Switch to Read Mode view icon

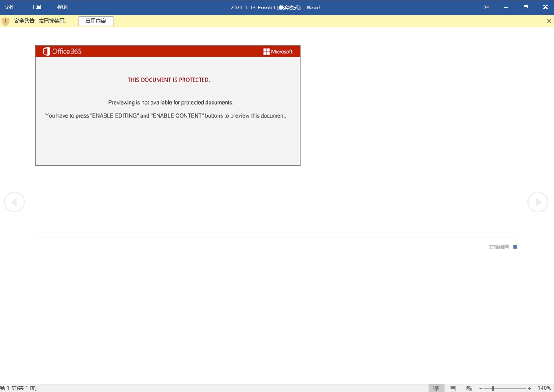pos(436,388)
